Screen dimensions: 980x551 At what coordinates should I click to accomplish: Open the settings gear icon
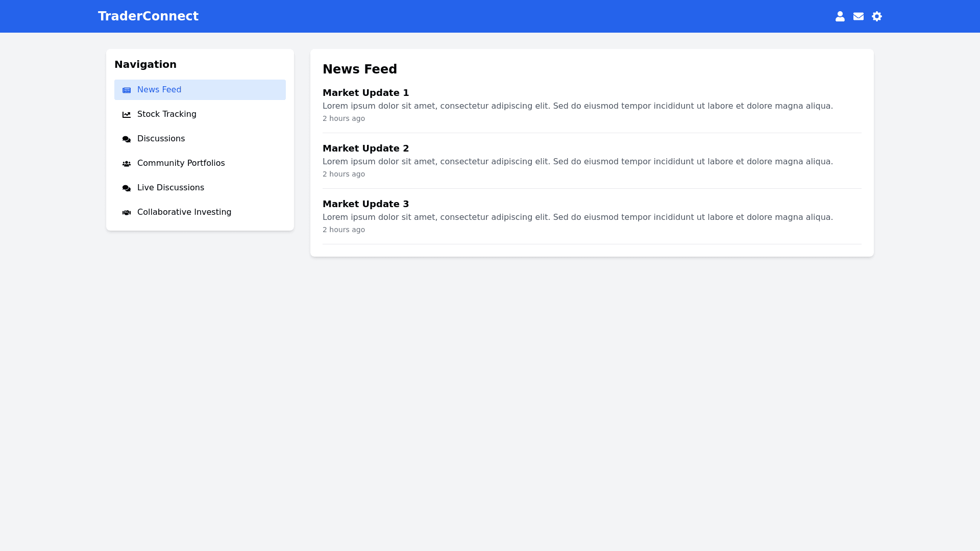coord(876,16)
